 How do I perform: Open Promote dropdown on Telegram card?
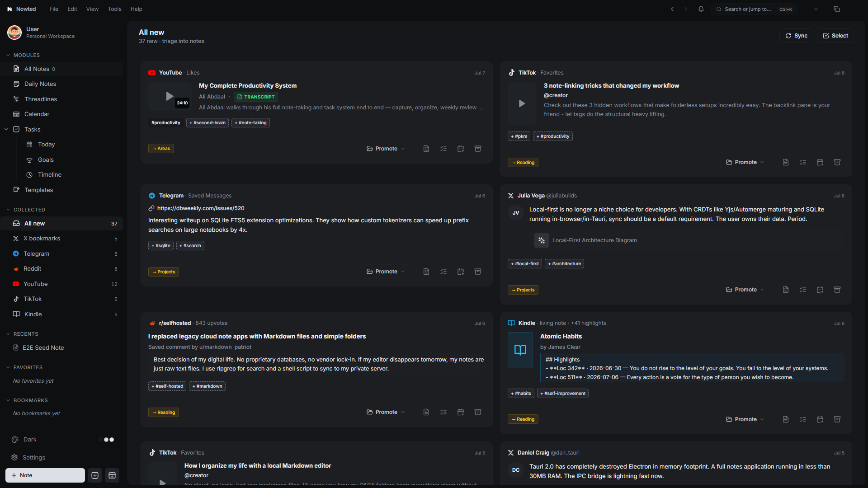tap(386, 272)
